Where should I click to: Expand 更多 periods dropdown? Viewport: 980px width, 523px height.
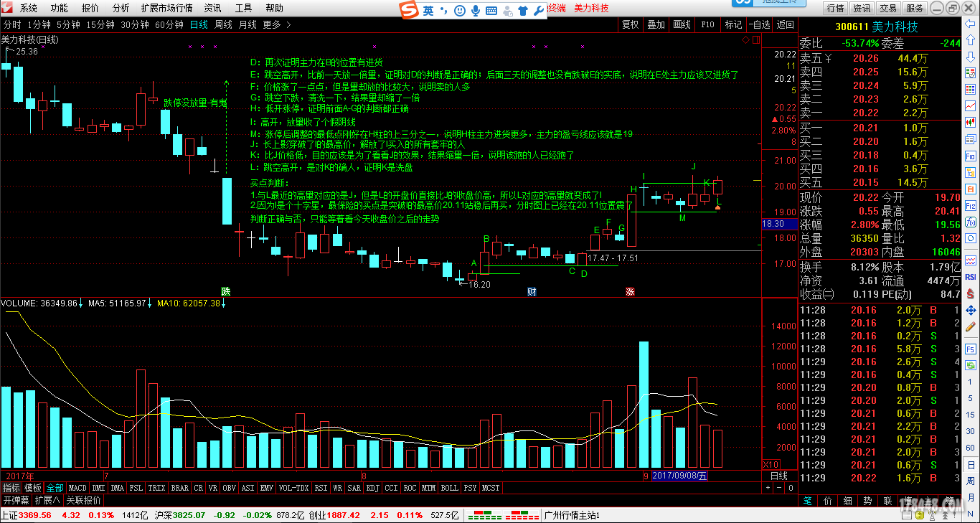click(277, 24)
